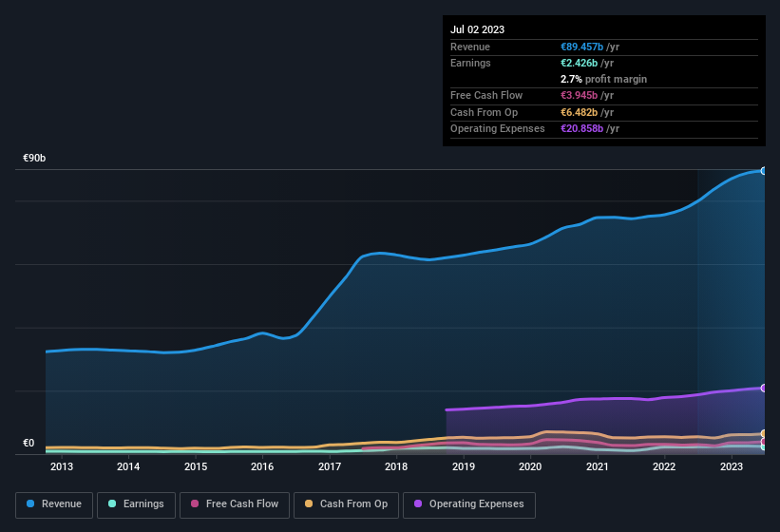Click the €20.858b operating expenses value
Screen dimensions: 780x532
pyautogui.click(x=581, y=129)
